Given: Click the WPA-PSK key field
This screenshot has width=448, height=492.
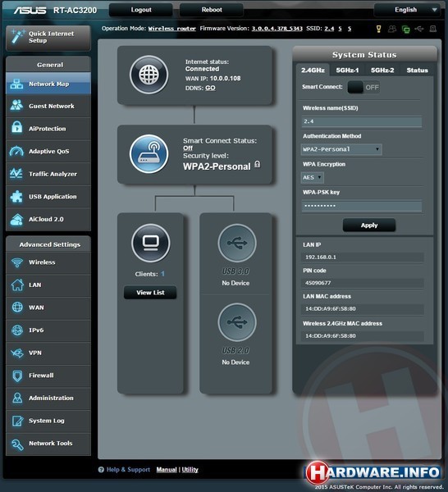Looking at the screenshot, I should click(362, 206).
